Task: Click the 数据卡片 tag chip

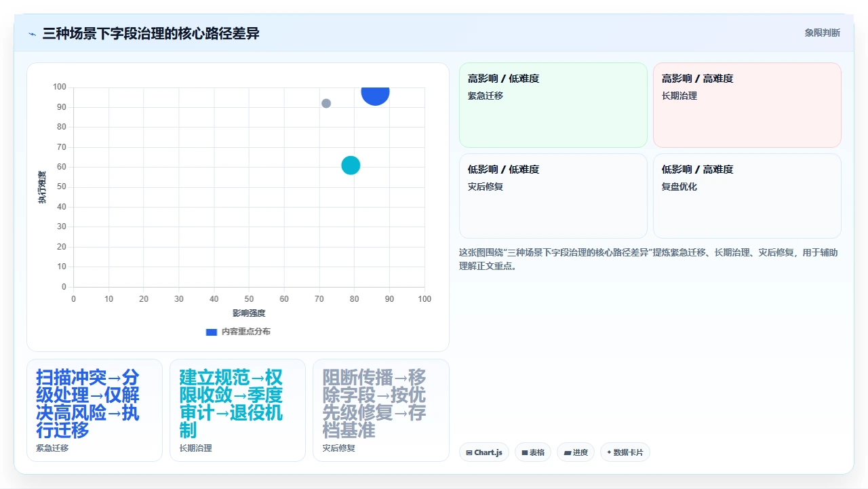Action: pos(625,452)
